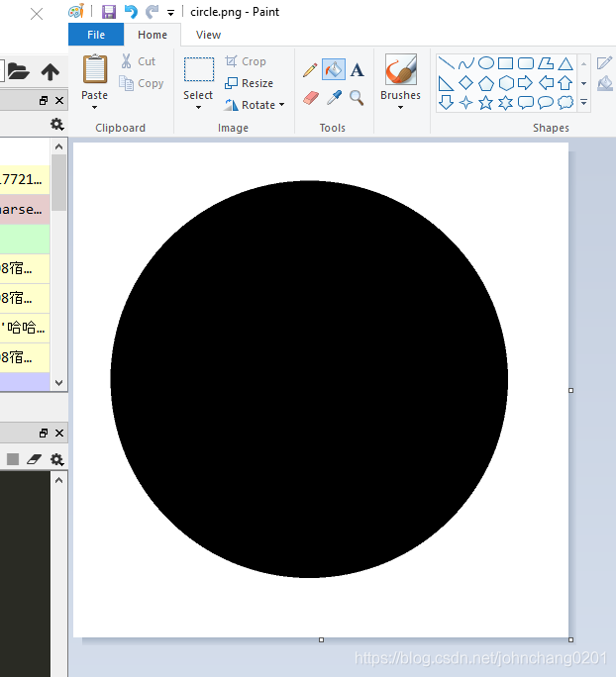Click the Undo arrow in title bar
The image size is (616, 677).
tap(131, 12)
